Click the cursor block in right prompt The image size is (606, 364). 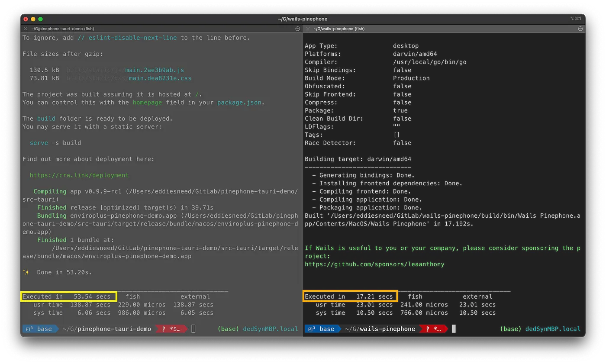pyautogui.click(x=454, y=329)
